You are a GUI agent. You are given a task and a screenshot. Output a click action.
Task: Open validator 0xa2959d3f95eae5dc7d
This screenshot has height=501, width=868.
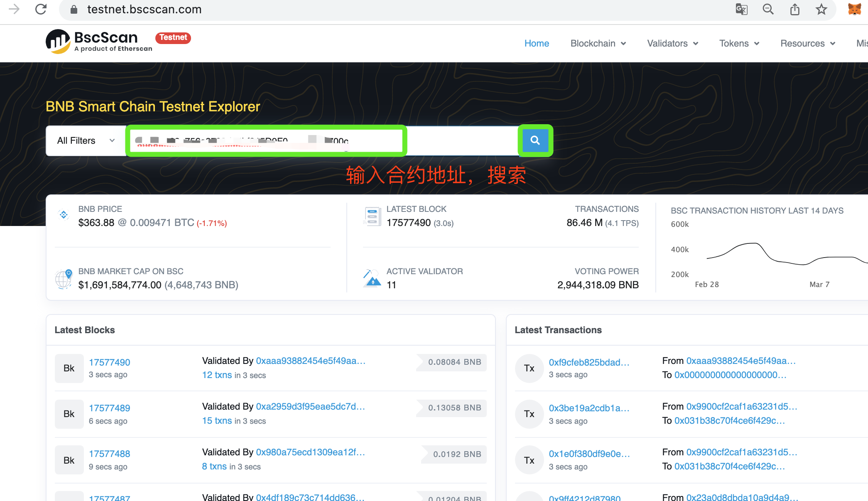311,406
